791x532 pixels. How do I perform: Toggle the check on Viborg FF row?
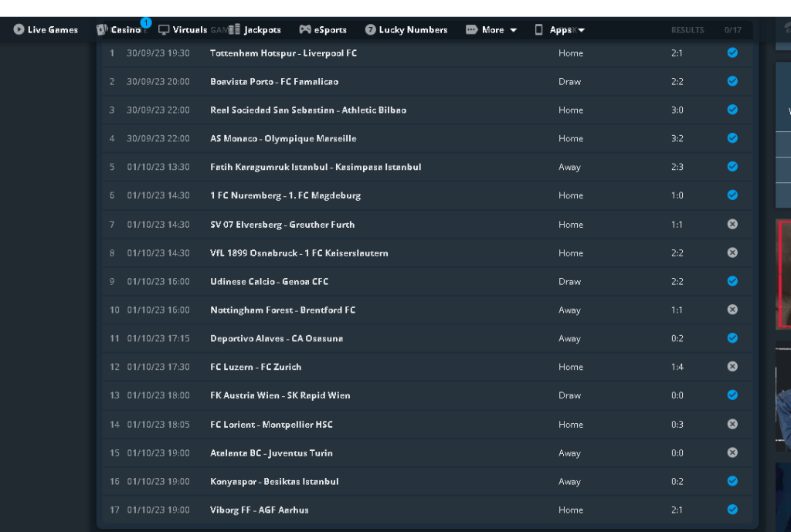pos(732,510)
